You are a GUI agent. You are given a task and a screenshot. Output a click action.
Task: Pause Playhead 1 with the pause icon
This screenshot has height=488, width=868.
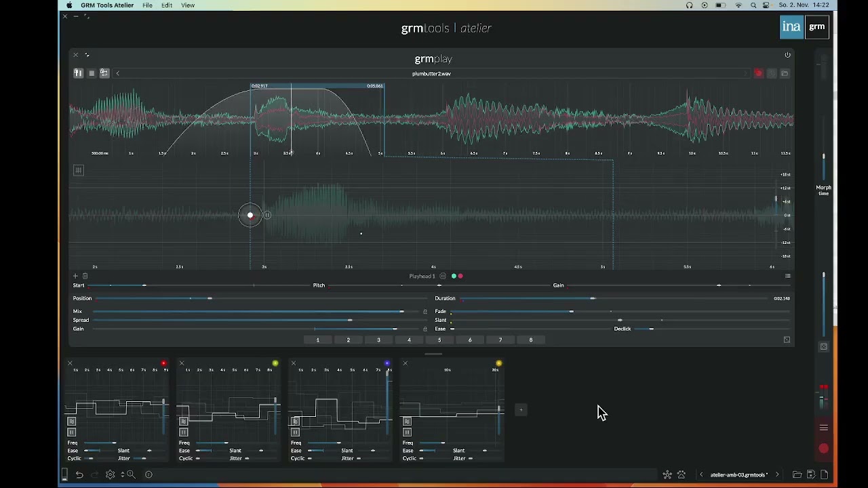[x=443, y=276]
